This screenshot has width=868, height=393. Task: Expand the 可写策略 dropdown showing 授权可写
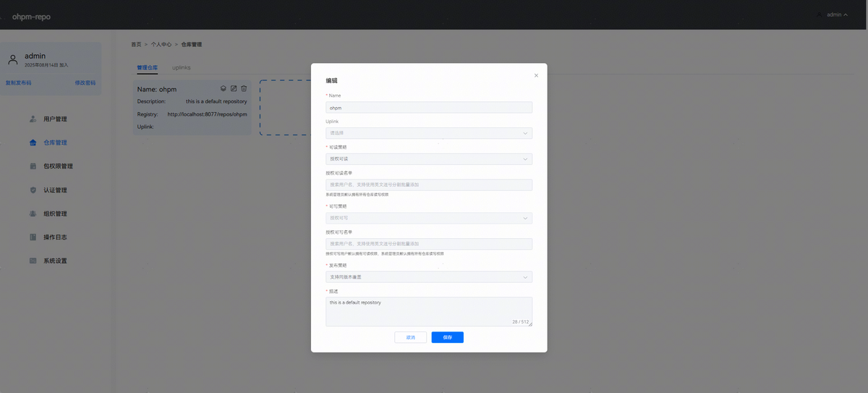click(429, 218)
